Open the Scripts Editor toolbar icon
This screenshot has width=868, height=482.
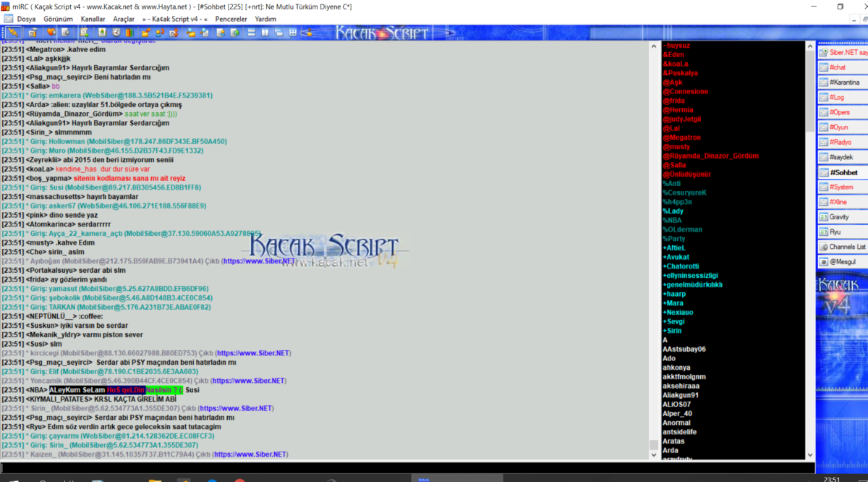[x=84, y=33]
